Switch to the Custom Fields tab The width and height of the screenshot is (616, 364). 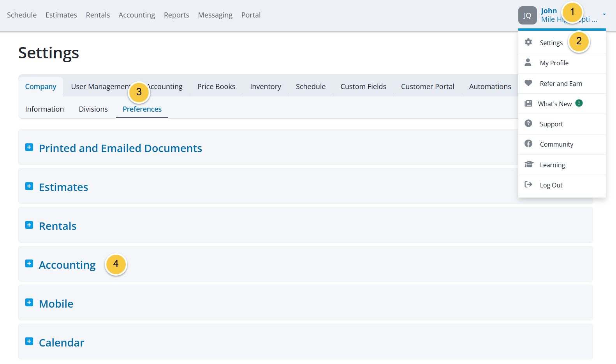click(363, 86)
